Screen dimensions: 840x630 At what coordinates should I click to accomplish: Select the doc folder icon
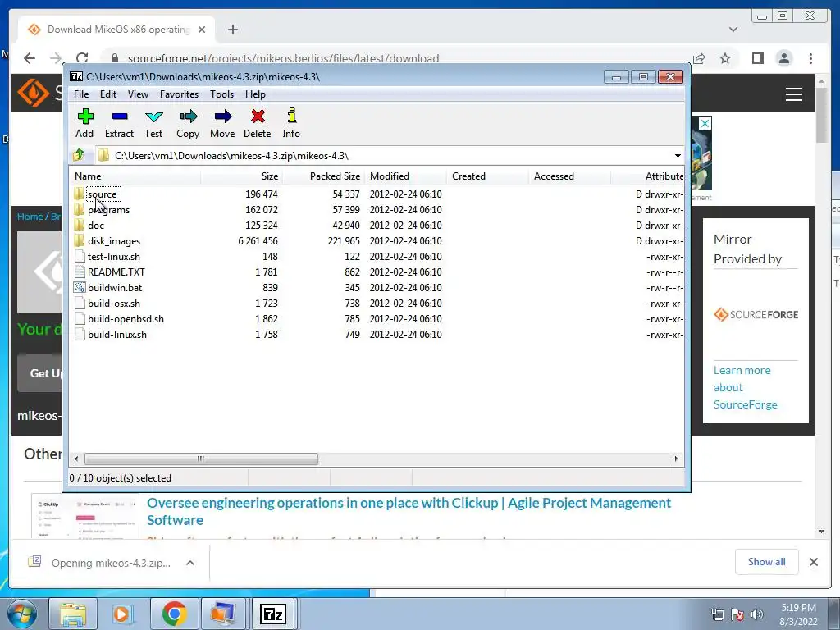(x=80, y=225)
